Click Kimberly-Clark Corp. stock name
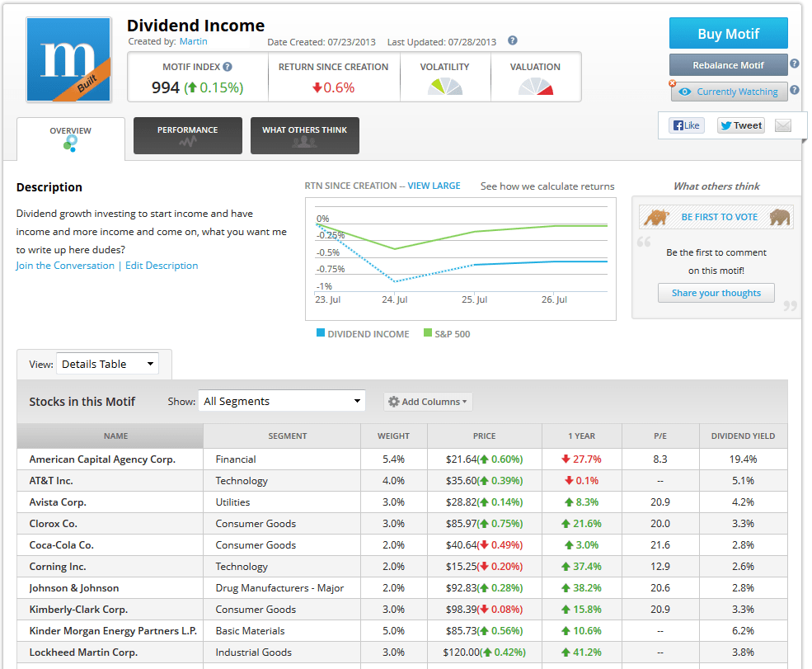812x669 pixels. [x=78, y=610]
